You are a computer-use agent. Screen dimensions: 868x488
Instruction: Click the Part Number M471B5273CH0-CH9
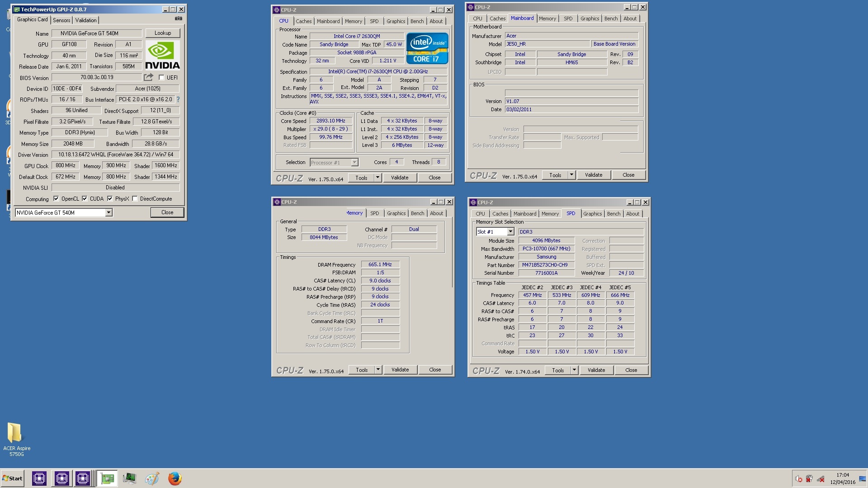click(546, 265)
